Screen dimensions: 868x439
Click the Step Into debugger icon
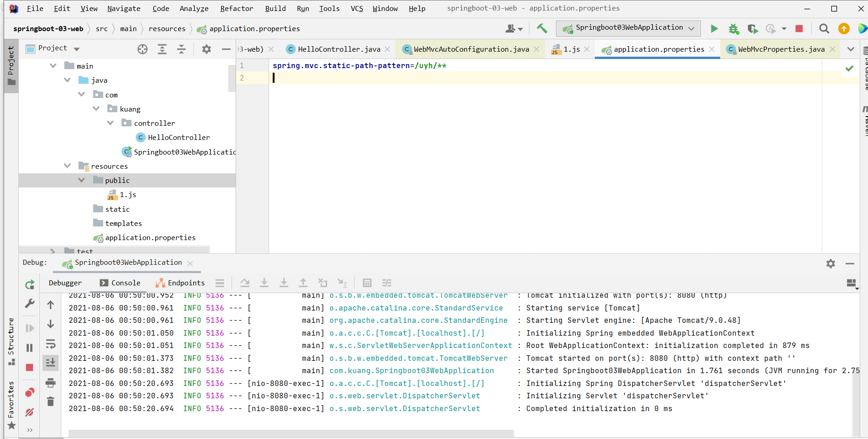tap(264, 283)
